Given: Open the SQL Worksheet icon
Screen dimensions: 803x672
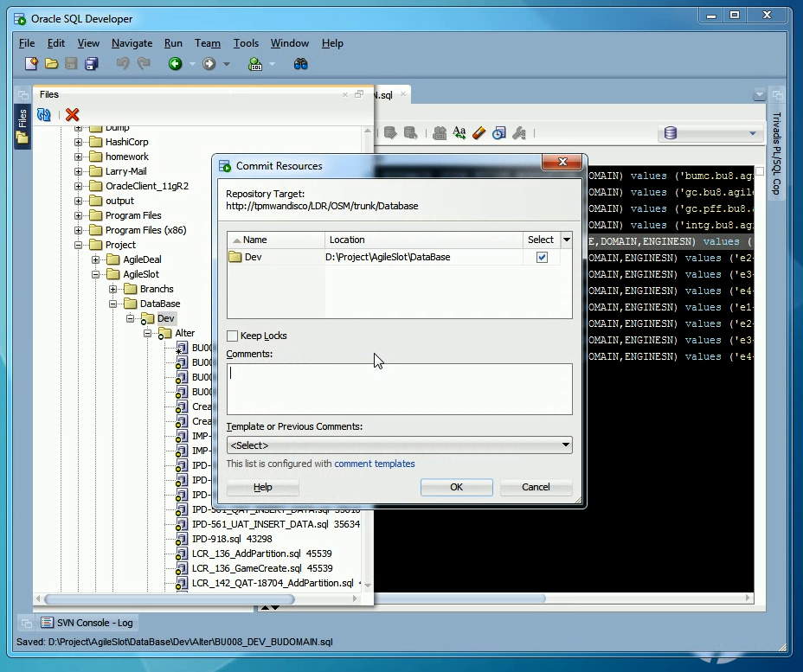Looking at the screenshot, I should click(x=255, y=64).
